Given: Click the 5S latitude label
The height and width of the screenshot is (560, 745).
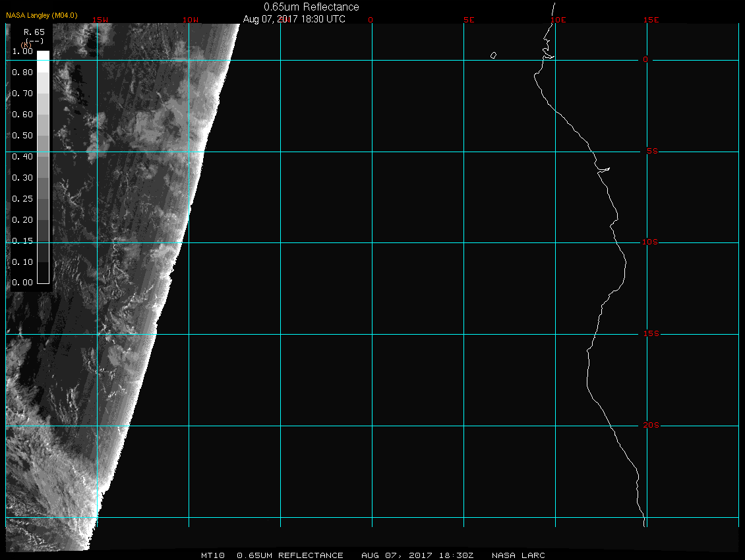Looking at the screenshot, I should [x=650, y=152].
